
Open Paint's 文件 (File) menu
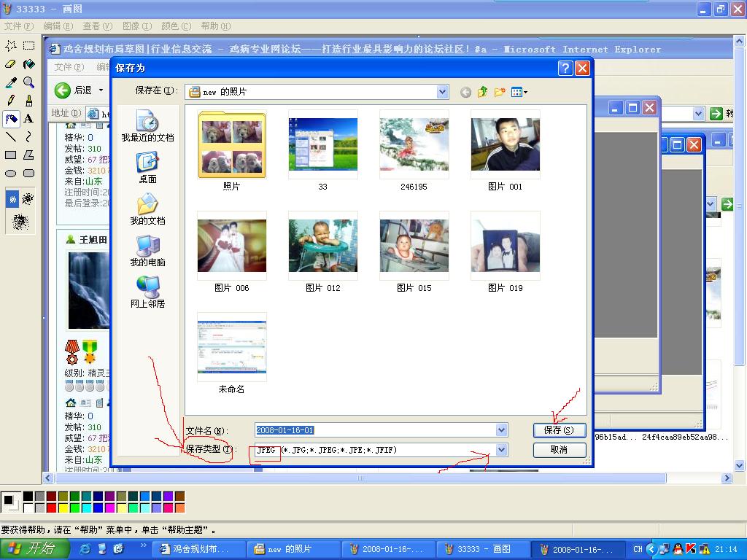pos(18,26)
